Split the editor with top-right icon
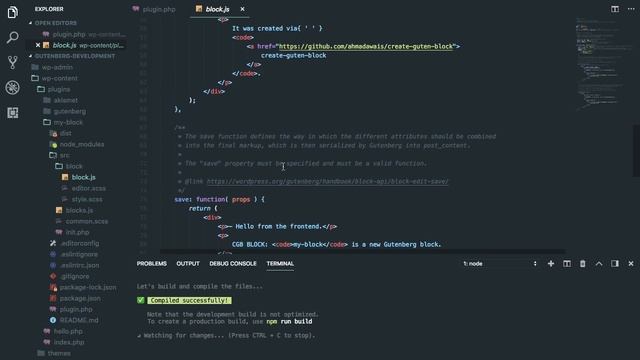Image resolution: width=640 pixels, height=360 pixels. 615,9
